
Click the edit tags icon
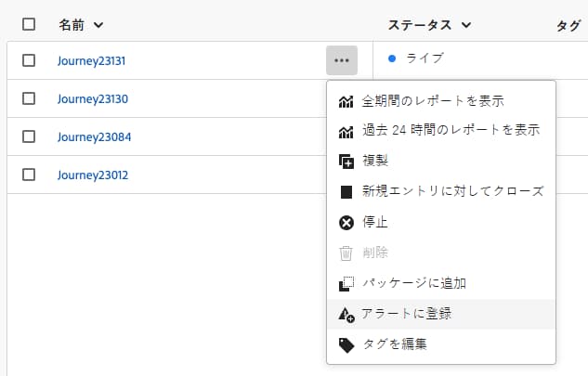pyautogui.click(x=346, y=344)
